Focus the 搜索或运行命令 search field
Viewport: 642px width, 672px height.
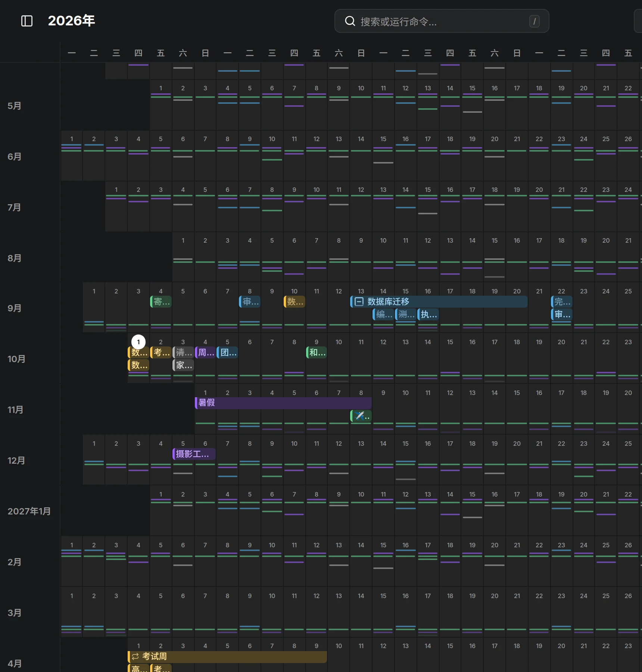pos(442,21)
